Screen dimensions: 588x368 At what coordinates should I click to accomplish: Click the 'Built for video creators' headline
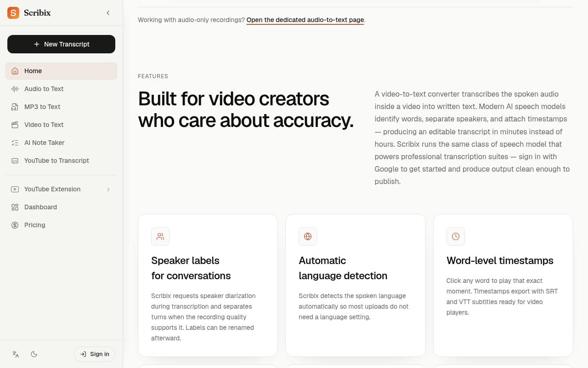[246, 109]
